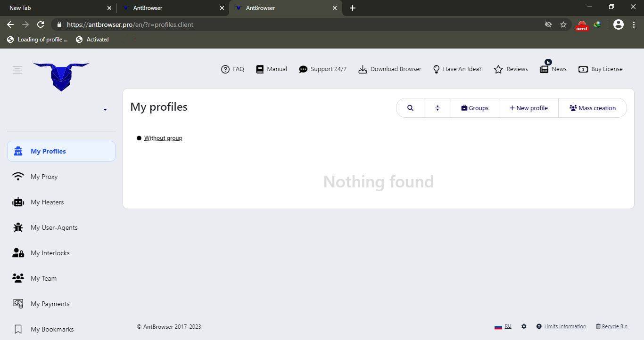This screenshot has height=340, width=644.
Task: Open a new browser tab
Action: click(x=353, y=8)
